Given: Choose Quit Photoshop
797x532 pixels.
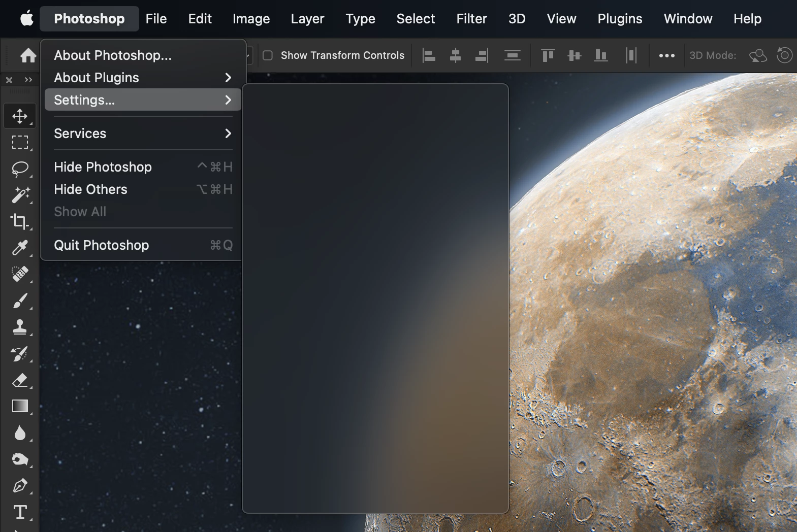Looking at the screenshot, I should 143,245.
